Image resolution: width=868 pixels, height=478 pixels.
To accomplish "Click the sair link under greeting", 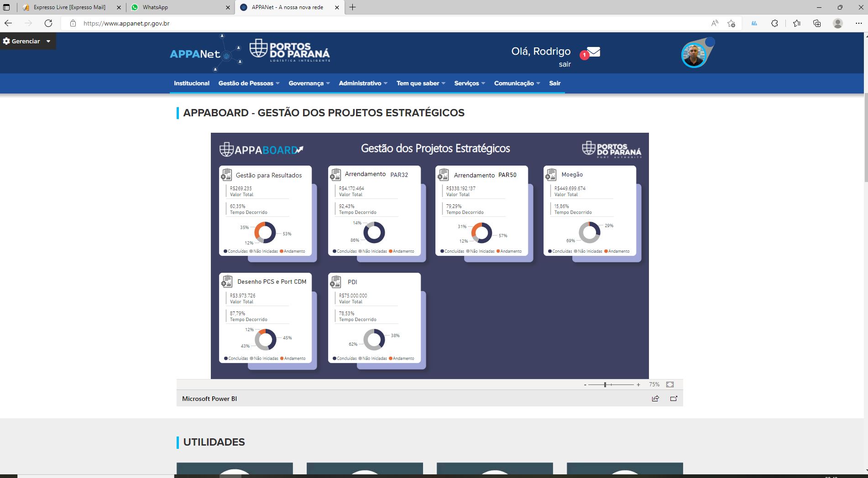I will coord(565,64).
